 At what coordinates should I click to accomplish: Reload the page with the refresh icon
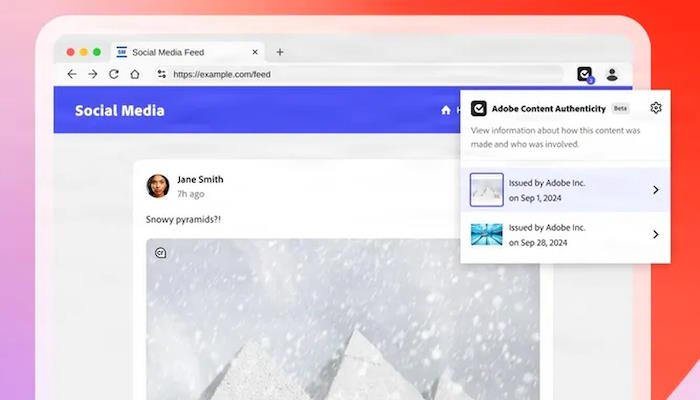(x=114, y=74)
